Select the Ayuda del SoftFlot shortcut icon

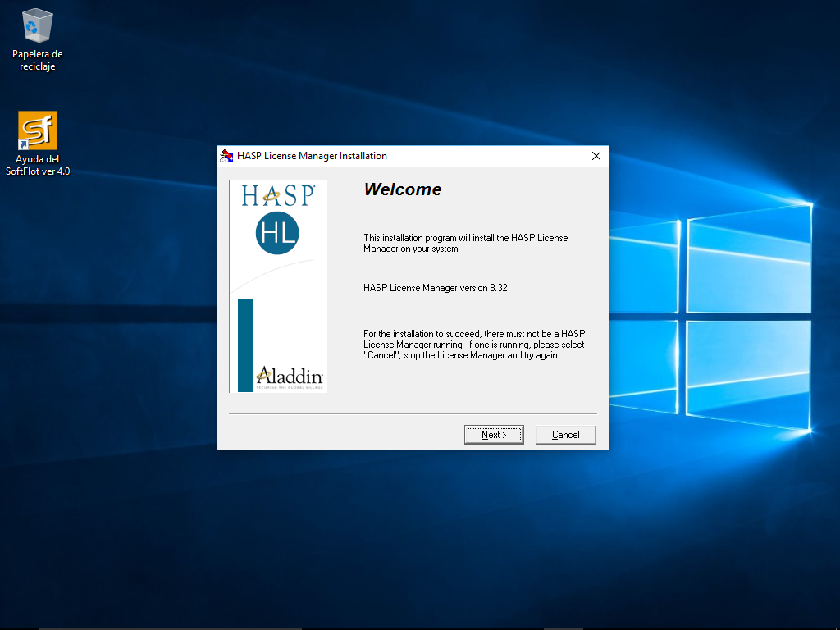tap(38, 130)
